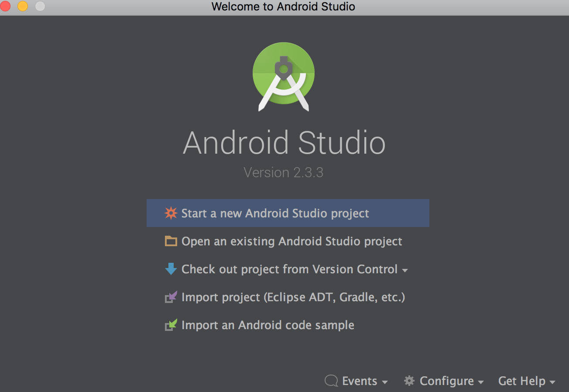The height and width of the screenshot is (392, 569).
Task: Click the Configure gear icon
Action: 409,381
